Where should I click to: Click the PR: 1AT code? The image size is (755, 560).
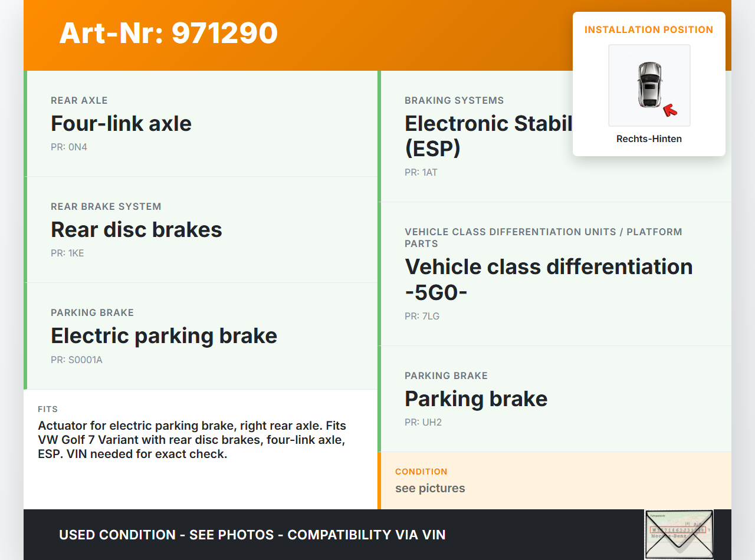click(x=421, y=173)
